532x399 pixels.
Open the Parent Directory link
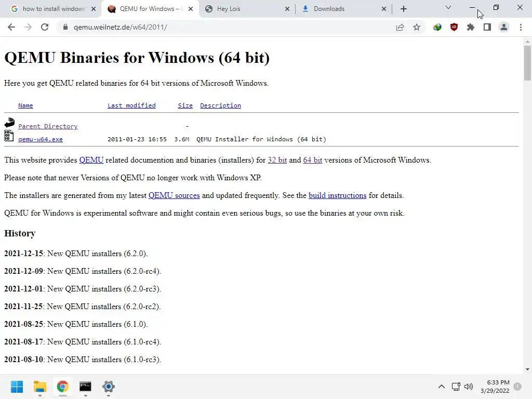click(x=48, y=126)
